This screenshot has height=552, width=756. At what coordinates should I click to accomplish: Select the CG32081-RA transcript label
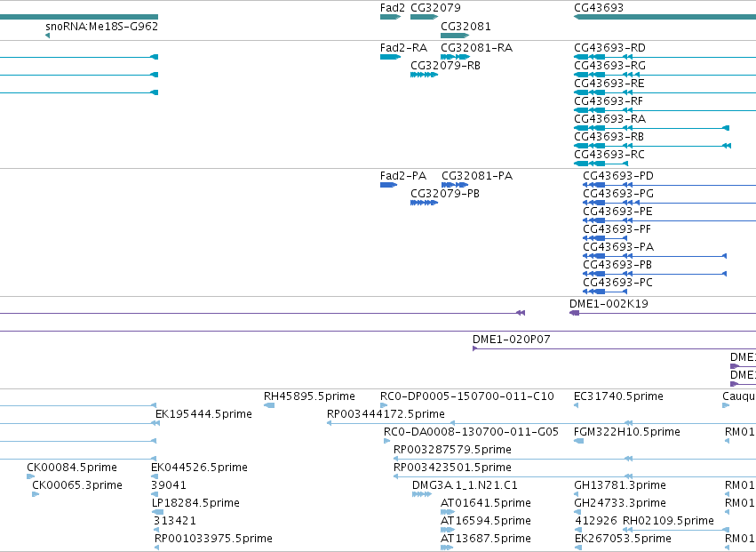(x=476, y=48)
